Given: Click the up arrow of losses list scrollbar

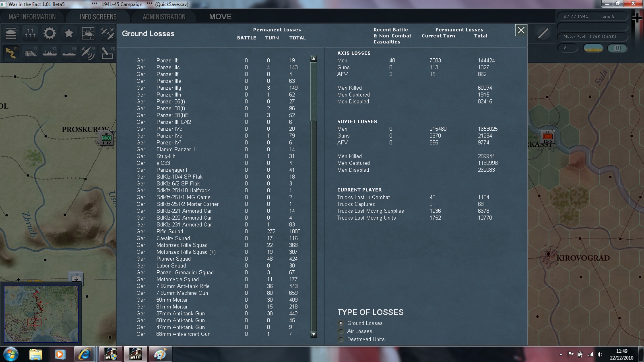Looking at the screenshot, I should 314,59.
